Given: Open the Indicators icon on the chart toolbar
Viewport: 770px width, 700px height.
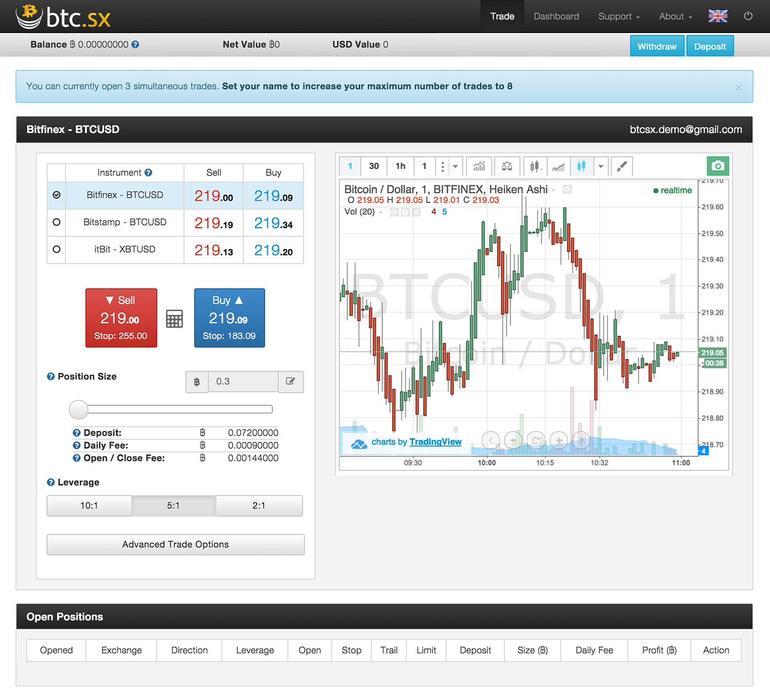Looking at the screenshot, I should coord(479,166).
